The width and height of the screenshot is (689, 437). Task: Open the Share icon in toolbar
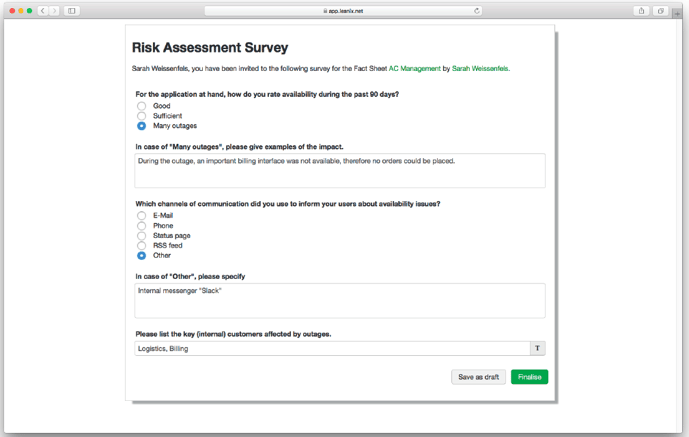(641, 11)
